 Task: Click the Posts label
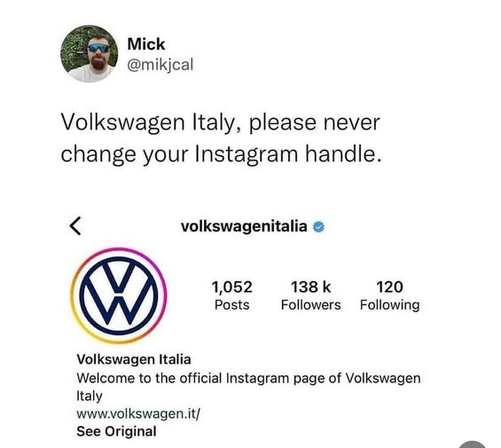click(232, 305)
